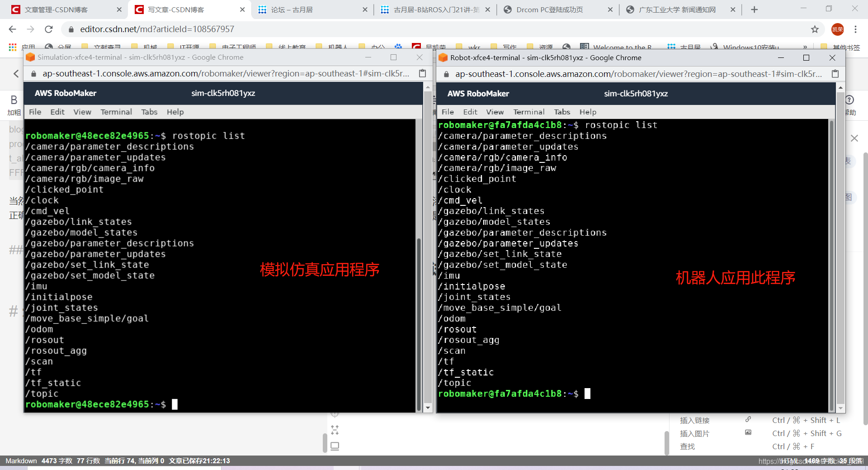Open View menu in Robot terminal

coord(495,112)
